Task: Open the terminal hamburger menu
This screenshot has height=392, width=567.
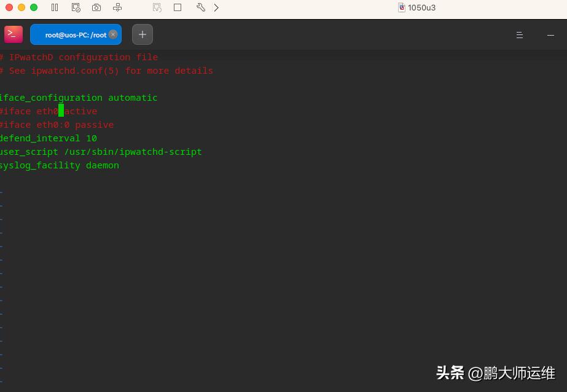Action: tap(520, 35)
